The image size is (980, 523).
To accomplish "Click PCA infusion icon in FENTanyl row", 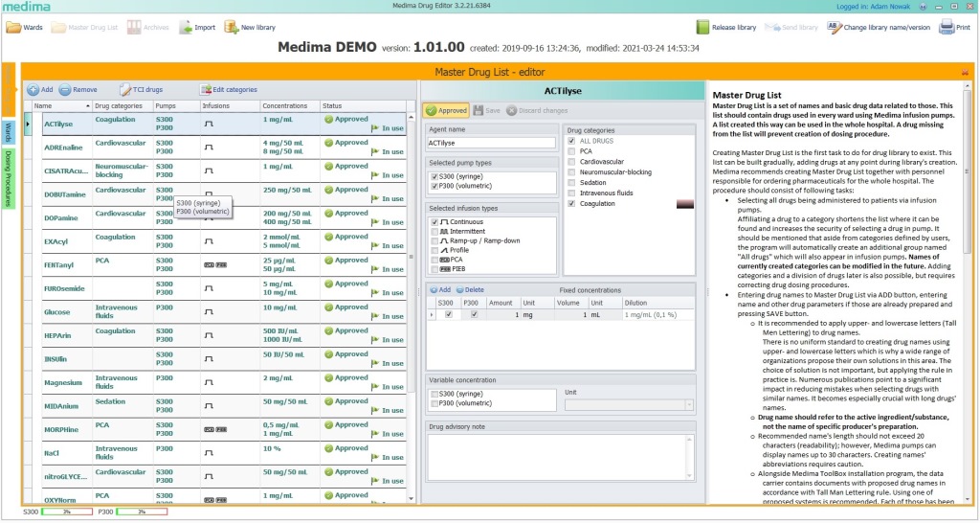I will (209, 265).
